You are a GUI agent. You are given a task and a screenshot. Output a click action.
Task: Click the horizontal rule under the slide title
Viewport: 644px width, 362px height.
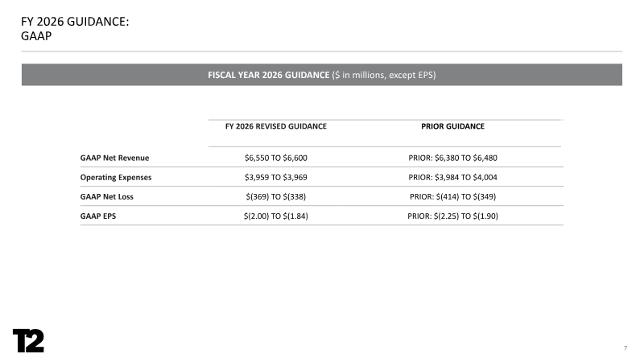click(322, 51)
